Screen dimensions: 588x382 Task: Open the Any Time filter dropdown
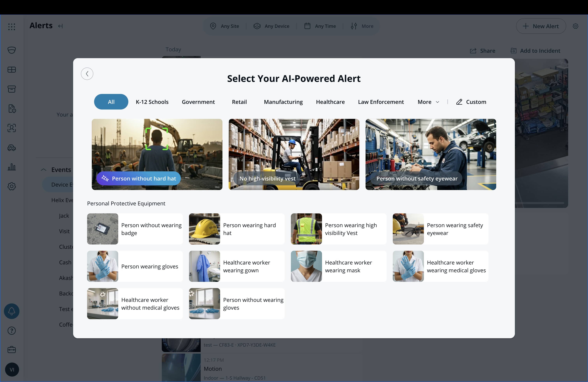click(320, 26)
